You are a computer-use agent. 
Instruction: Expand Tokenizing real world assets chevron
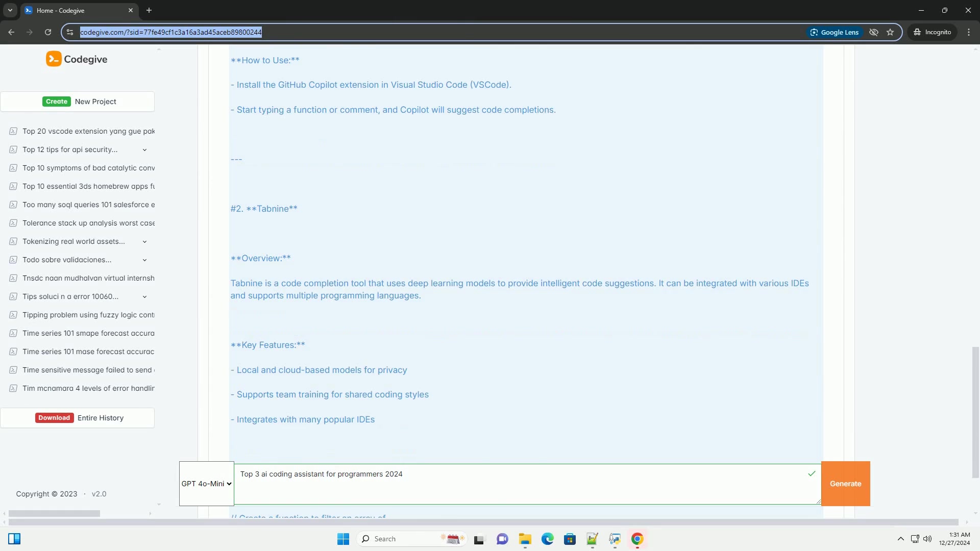pyautogui.click(x=144, y=242)
